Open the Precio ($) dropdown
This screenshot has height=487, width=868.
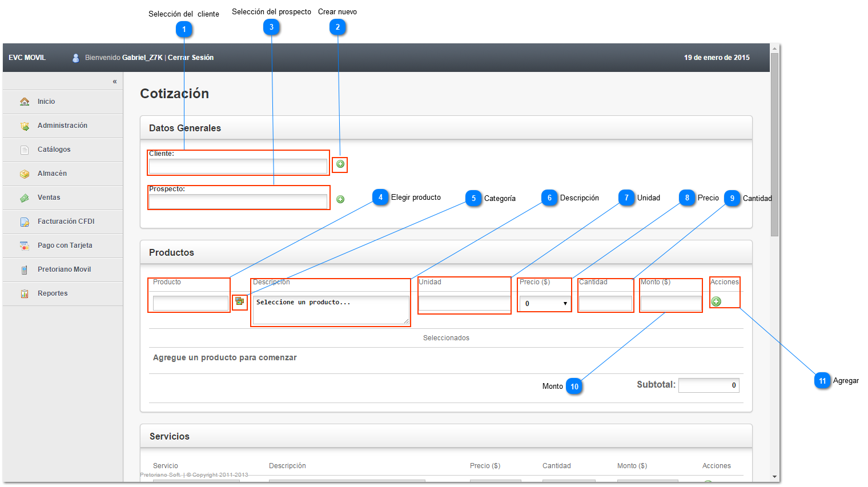[545, 303]
